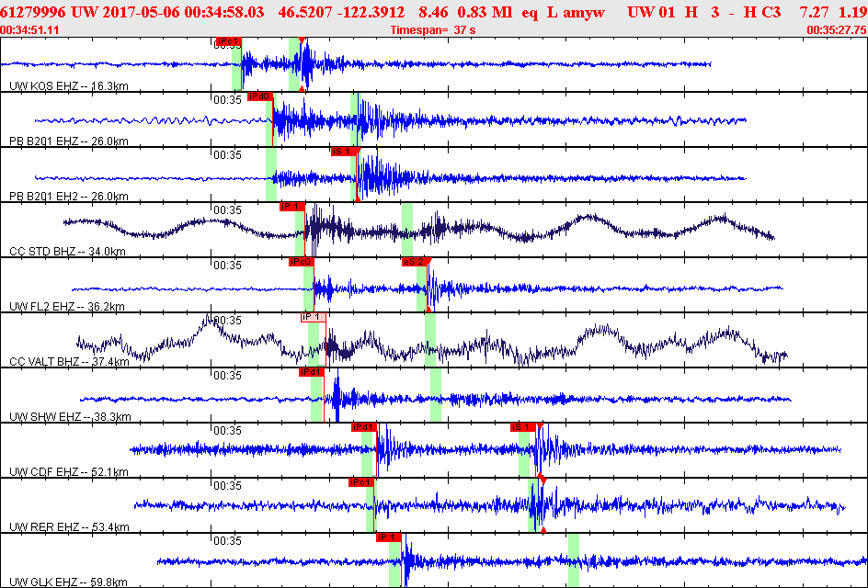Select the UW GLK EHZ -- 59.8km label

click(x=68, y=582)
